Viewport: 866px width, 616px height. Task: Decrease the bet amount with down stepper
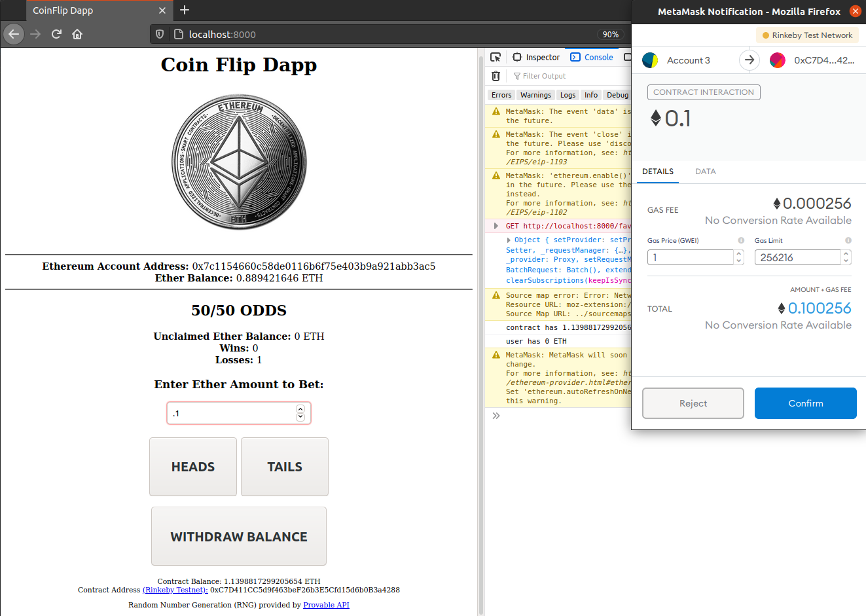pos(300,417)
